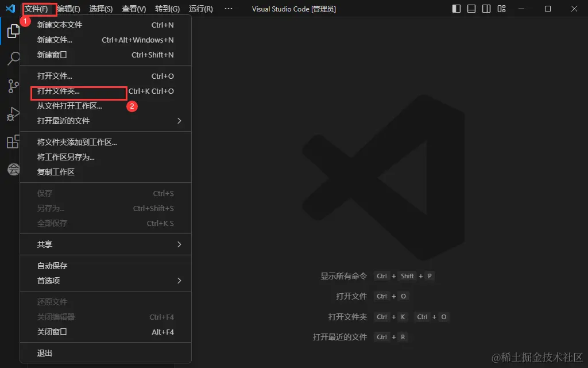The height and width of the screenshot is (368, 588).
Task: Minimize the VS Code window
Action: pyautogui.click(x=521, y=9)
